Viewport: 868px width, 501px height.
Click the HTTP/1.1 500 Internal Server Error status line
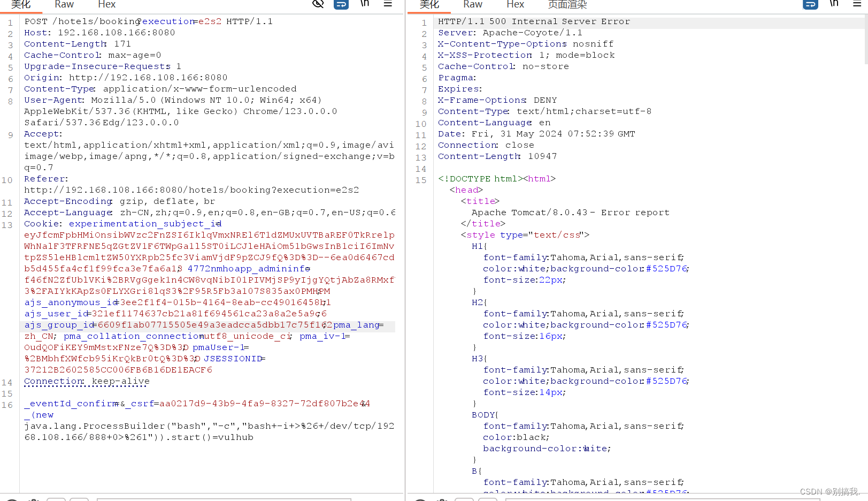534,21
